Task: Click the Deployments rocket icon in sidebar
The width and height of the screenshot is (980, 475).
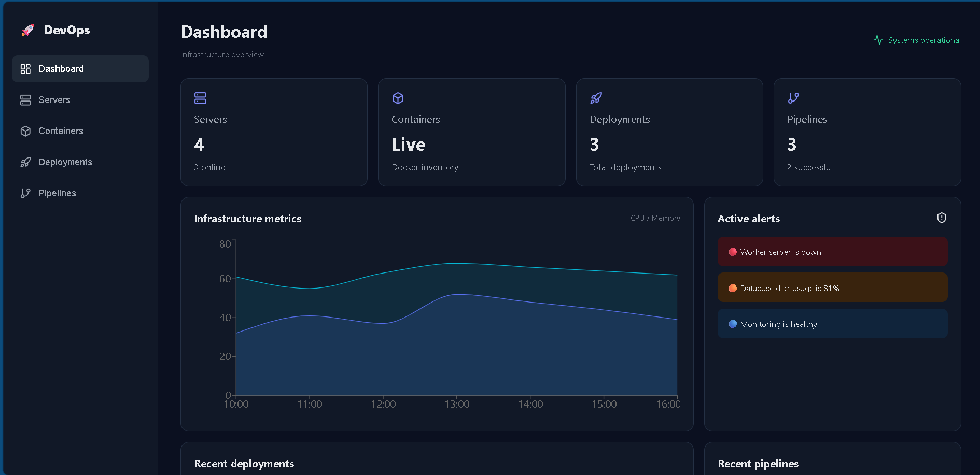Action: pos(25,162)
